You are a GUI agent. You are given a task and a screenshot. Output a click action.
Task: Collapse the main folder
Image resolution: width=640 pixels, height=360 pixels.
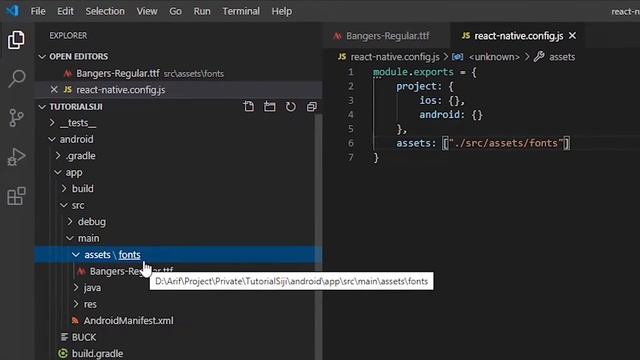click(x=70, y=238)
